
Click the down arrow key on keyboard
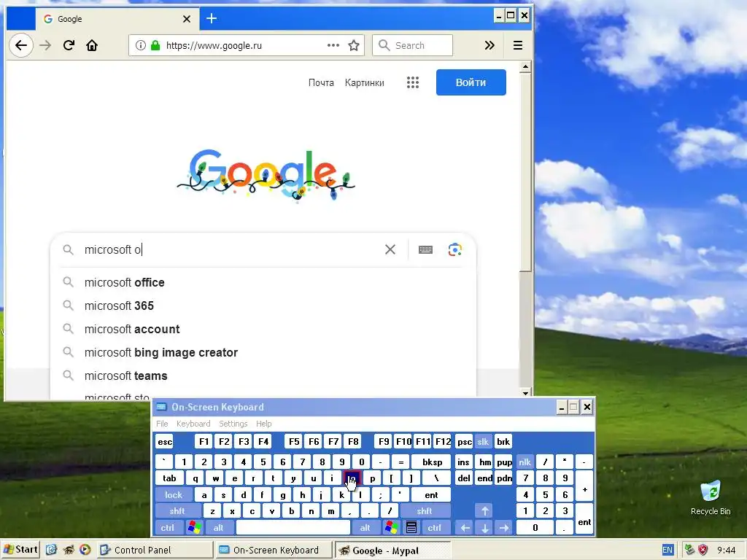coord(484,528)
